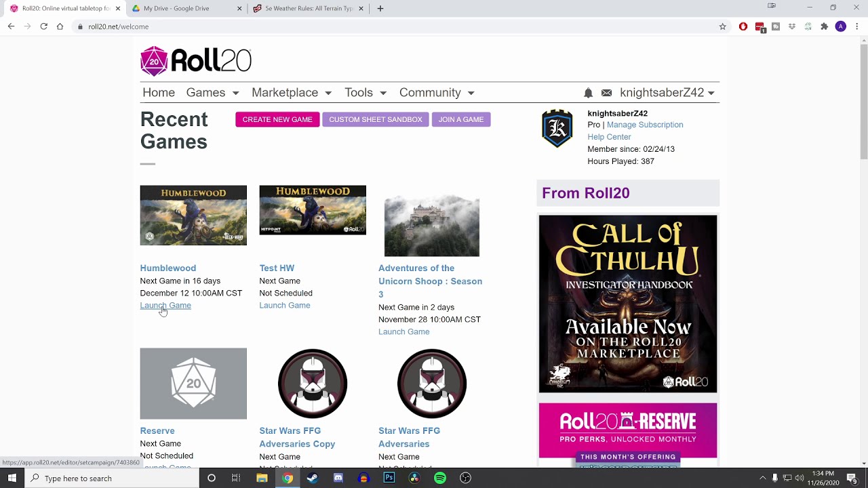The width and height of the screenshot is (868, 488).
Task: Launch the Humblewood game
Action: [165, 305]
